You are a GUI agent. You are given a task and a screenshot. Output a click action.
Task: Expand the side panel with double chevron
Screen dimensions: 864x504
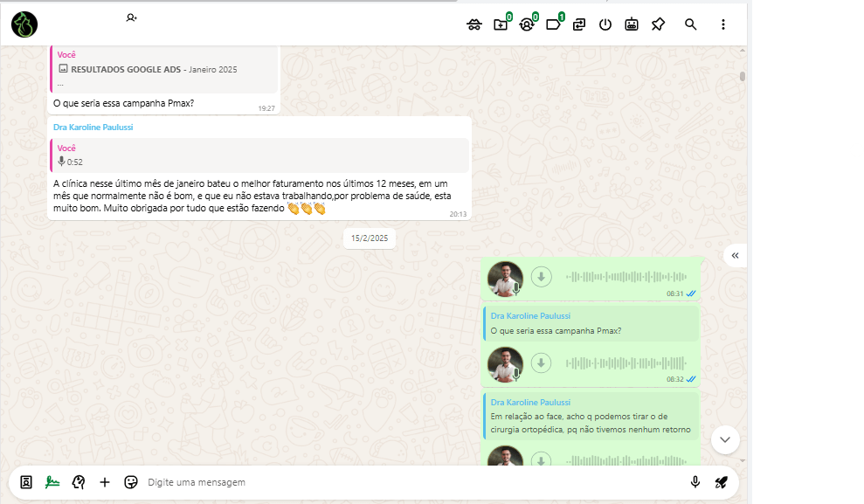click(x=735, y=255)
